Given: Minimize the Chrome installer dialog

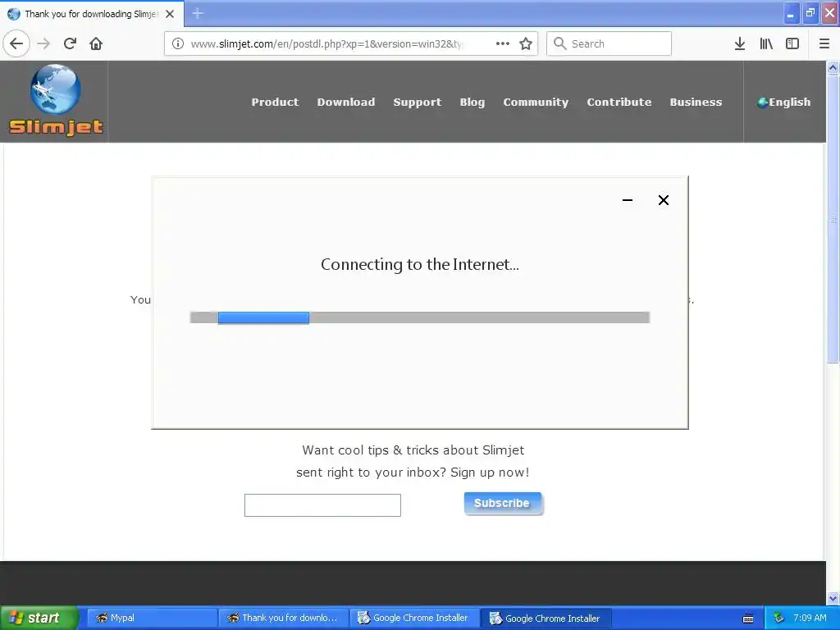Looking at the screenshot, I should [x=628, y=200].
